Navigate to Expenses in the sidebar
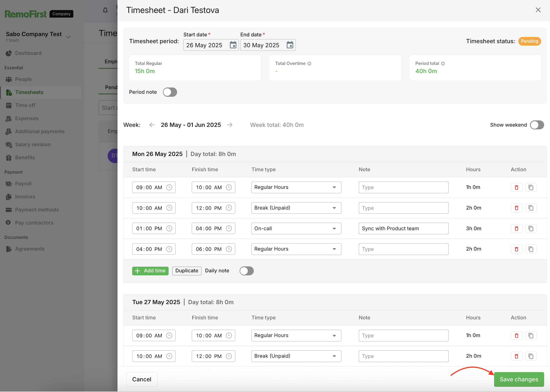The width and height of the screenshot is (550, 392). point(27,118)
